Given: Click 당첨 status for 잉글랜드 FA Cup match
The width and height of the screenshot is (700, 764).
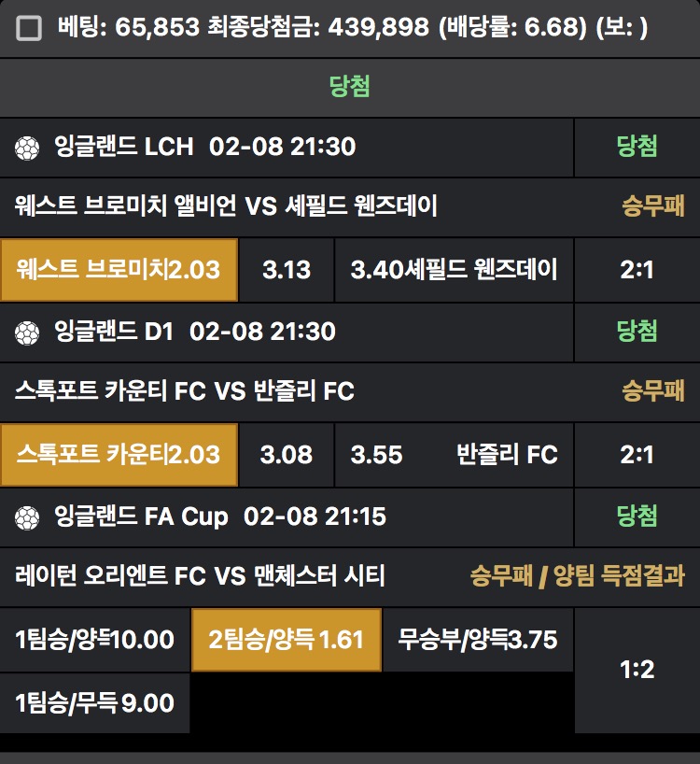Looking at the screenshot, I should (x=637, y=516).
